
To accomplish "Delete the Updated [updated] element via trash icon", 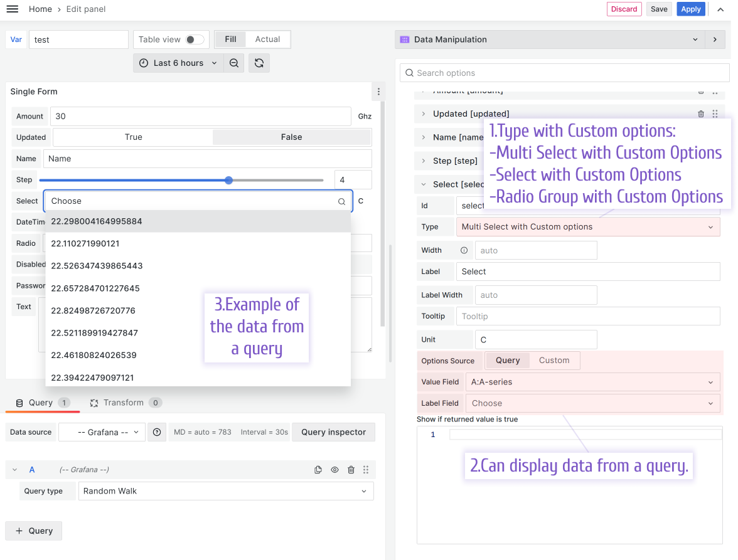I will pos(701,114).
